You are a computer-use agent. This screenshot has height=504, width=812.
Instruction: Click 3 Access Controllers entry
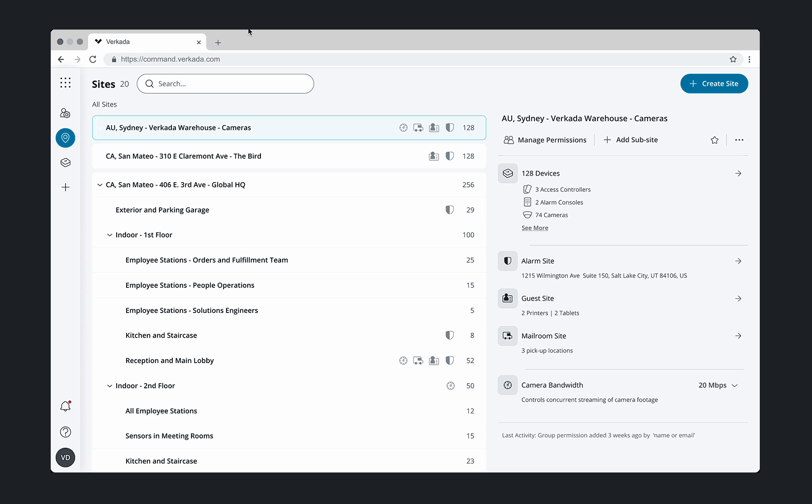(557, 189)
